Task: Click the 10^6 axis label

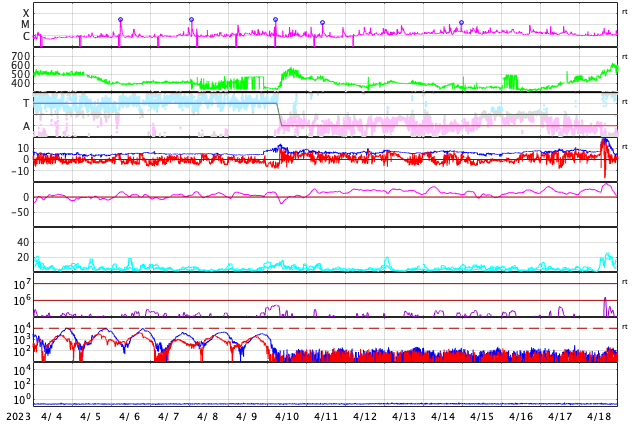Action: click(21, 301)
